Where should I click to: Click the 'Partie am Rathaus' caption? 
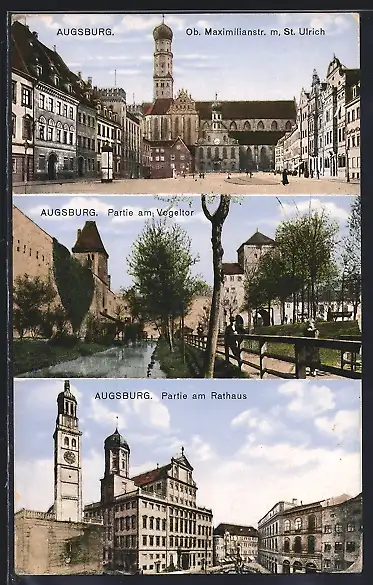pos(204,396)
